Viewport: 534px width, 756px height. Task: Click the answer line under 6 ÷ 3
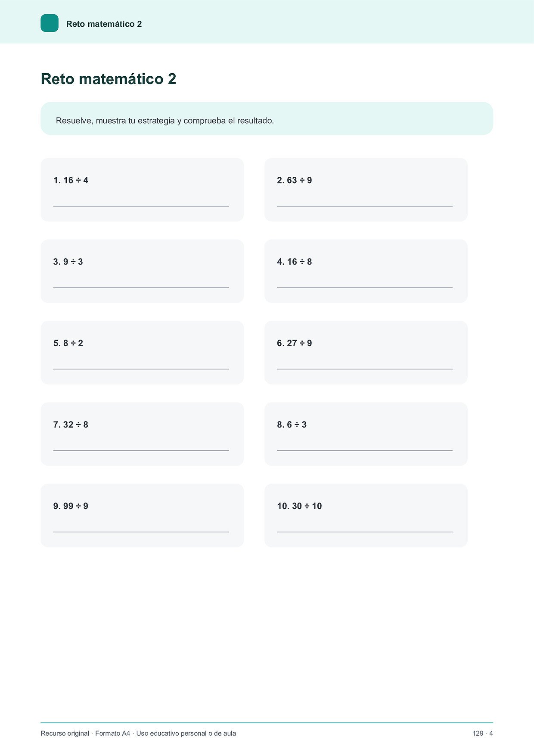364,450
